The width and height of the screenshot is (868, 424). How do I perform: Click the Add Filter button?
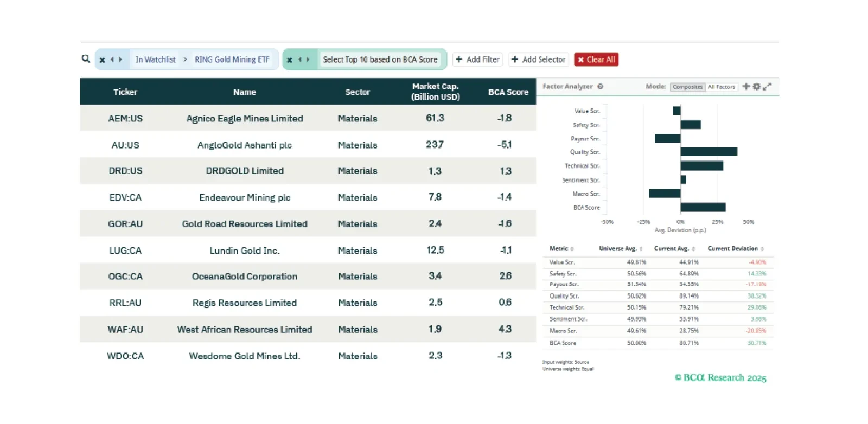click(x=477, y=60)
